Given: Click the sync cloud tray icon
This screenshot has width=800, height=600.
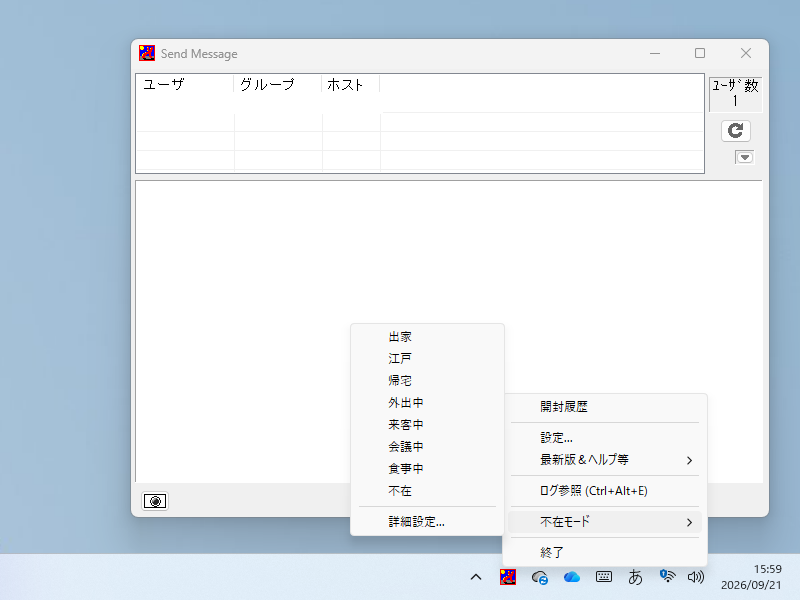Looking at the screenshot, I should tap(540, 578).
